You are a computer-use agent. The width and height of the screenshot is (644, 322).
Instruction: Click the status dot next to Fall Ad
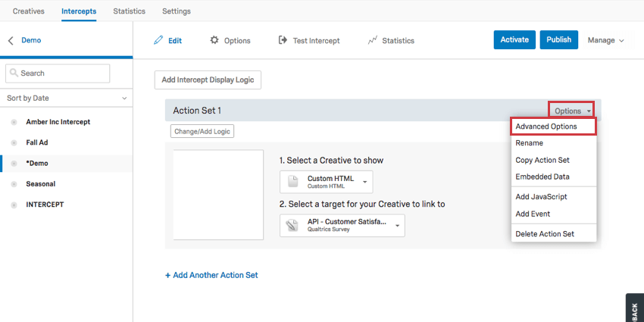[14, 142]
